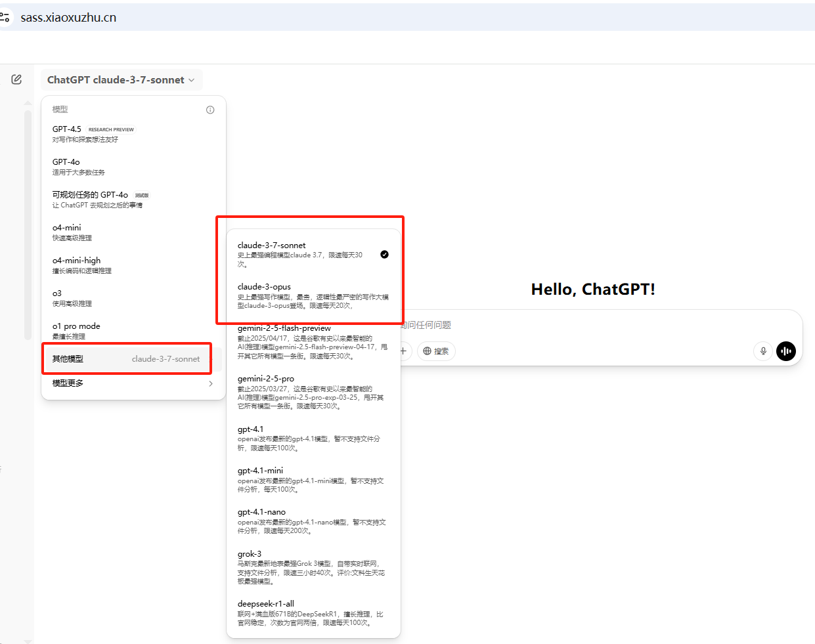Click the microphone icon in the input box
This screenshot has width=815, height=644.
coord(762,351)
